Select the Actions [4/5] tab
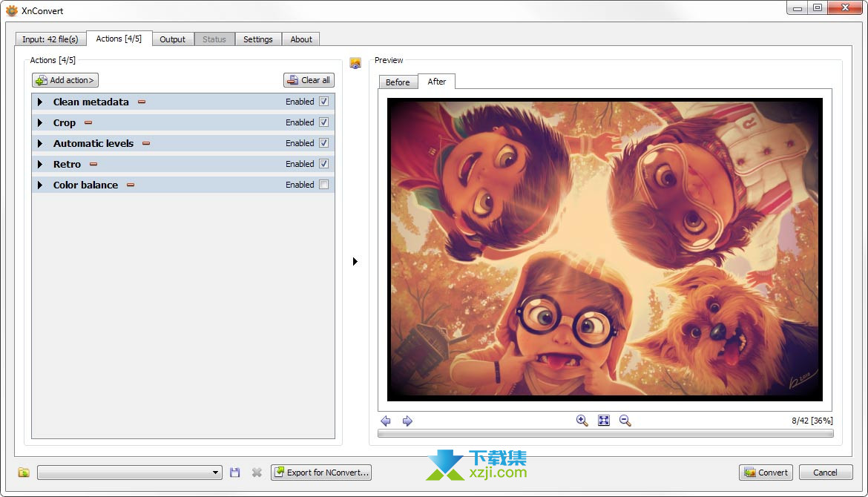Screen dimensions: 868x497 point(119,38)
